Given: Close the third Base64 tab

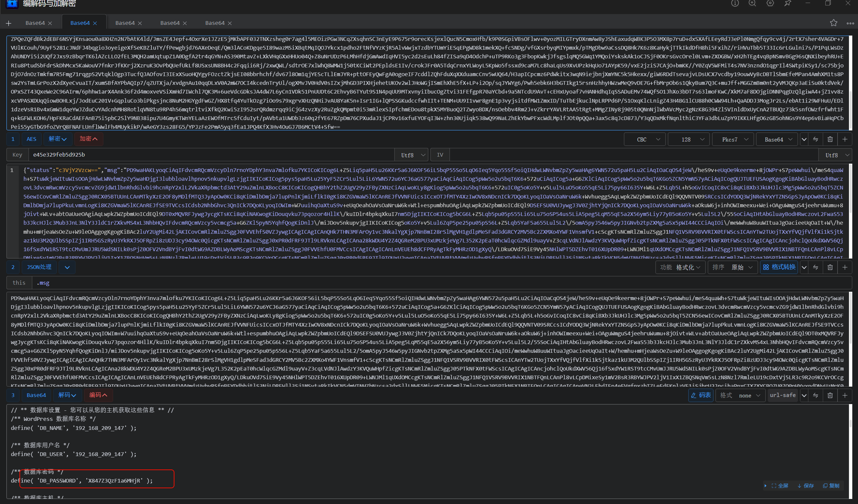Looking at the screenshot, I should coord(140,23).
